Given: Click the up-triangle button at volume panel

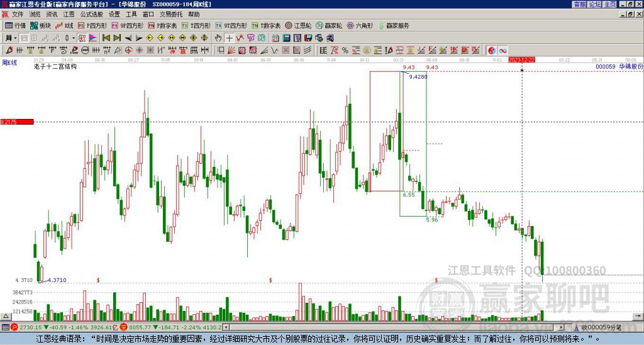Looking at the screenshot, I should tap(5, 316).
